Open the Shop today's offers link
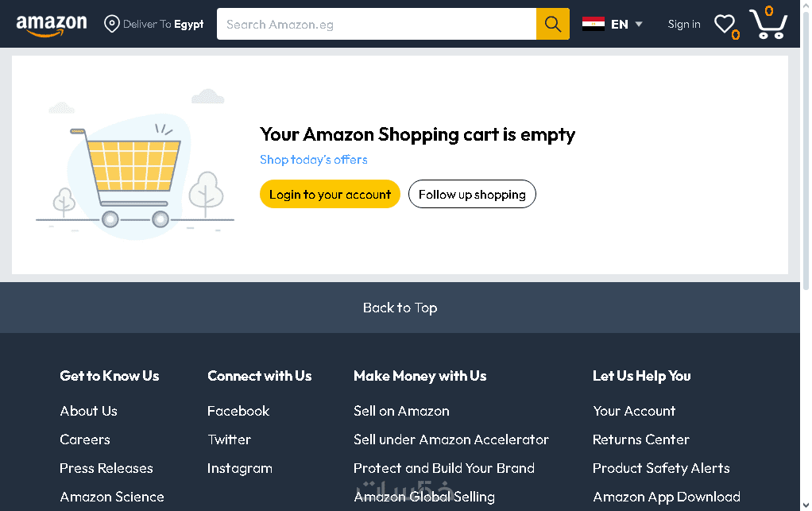Image resolution: width=812 pixels, height=511 pixels. [314, 160]
